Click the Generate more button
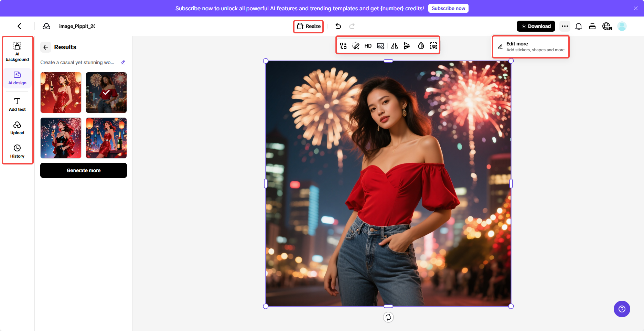644x331 pixels. (x=83, y=170)
